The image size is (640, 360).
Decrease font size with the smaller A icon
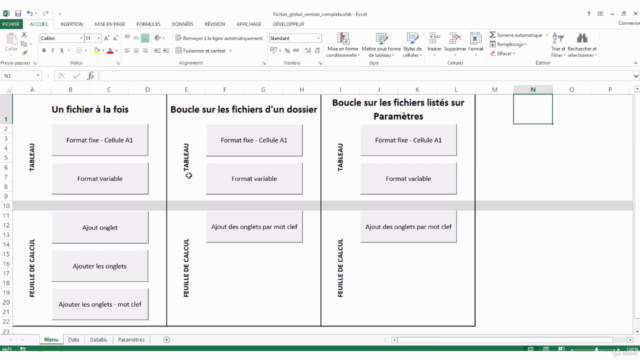[115, 38]
